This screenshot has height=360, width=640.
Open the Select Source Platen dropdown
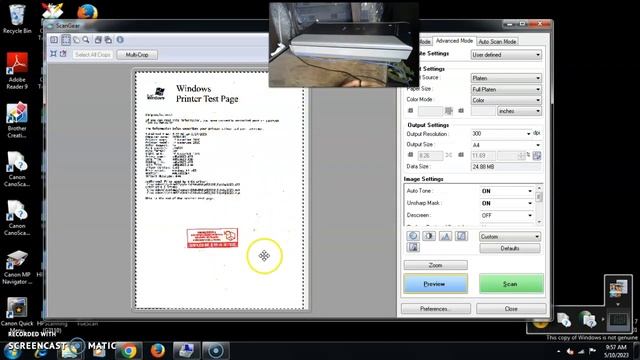pos(506,78)
